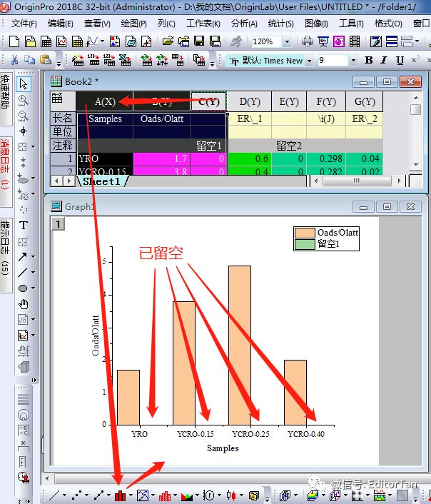The width and height of the screenshot is (431, 504).
Task: Open the 统计(S) menu
Action: click(280, 24)
